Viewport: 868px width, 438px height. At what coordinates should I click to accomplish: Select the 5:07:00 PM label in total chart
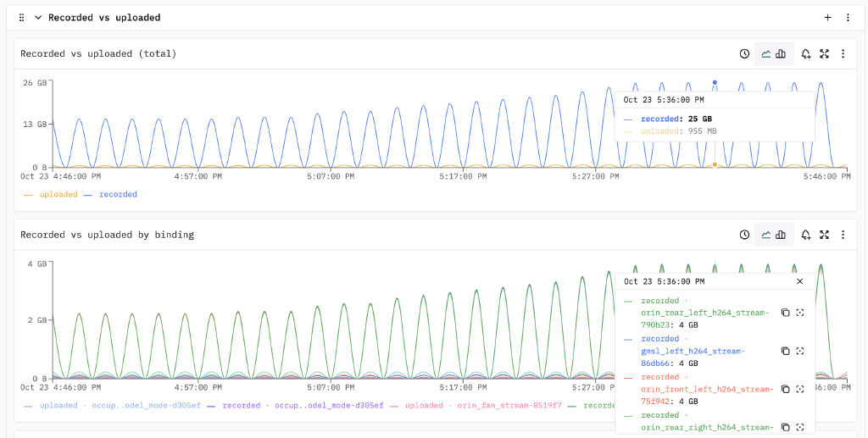pos(331,176)
